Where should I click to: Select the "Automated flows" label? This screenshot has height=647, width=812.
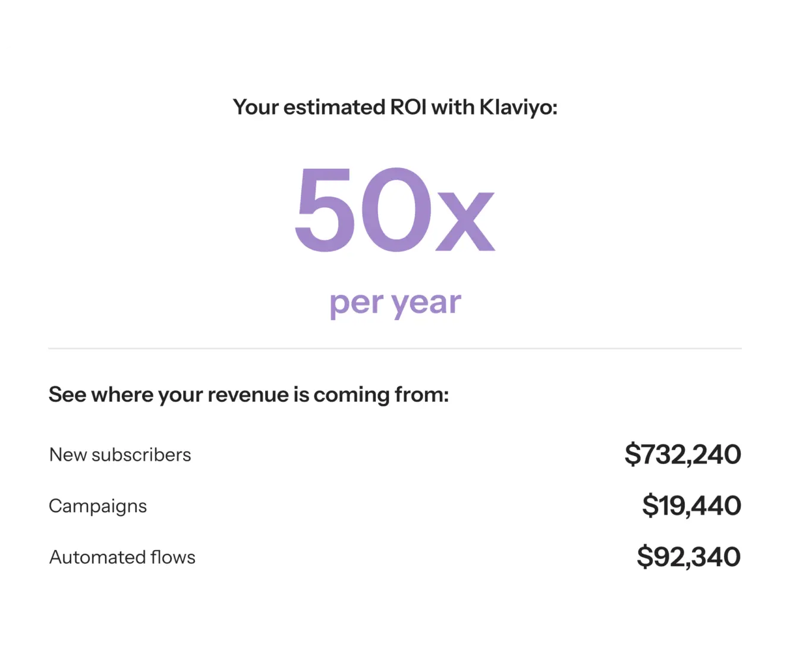(x=122, y=557)
